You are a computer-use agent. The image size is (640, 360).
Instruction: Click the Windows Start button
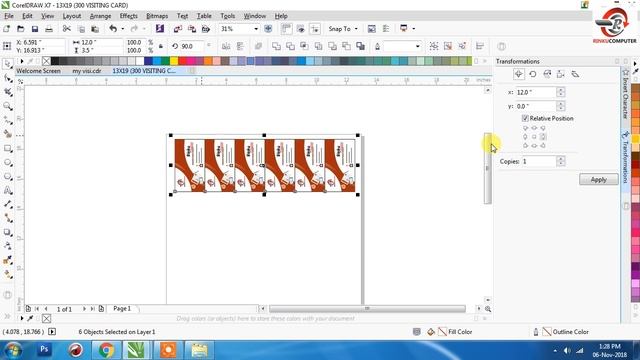pos(13,350)
